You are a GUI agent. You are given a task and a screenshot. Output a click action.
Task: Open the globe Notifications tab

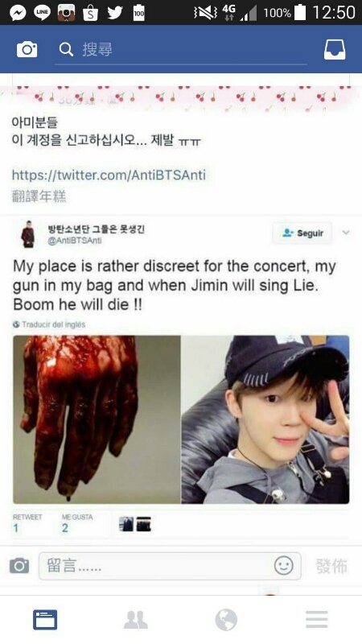click(x=226, y=619)
